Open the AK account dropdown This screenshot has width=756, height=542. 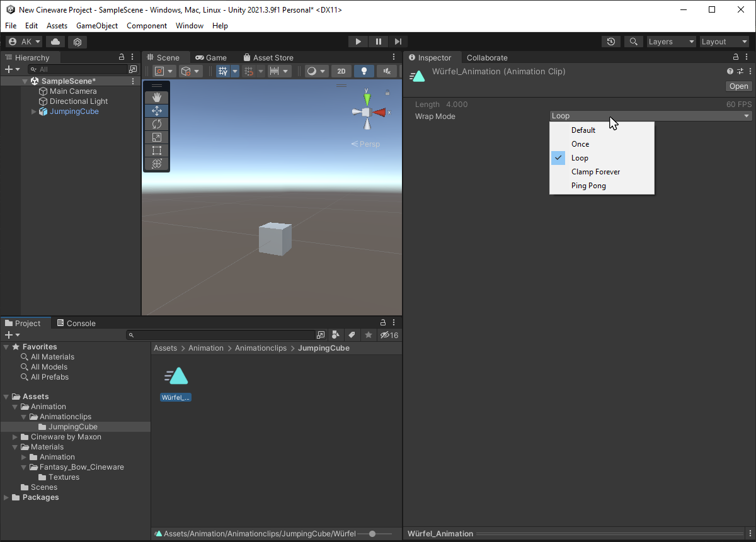(25, 42)
